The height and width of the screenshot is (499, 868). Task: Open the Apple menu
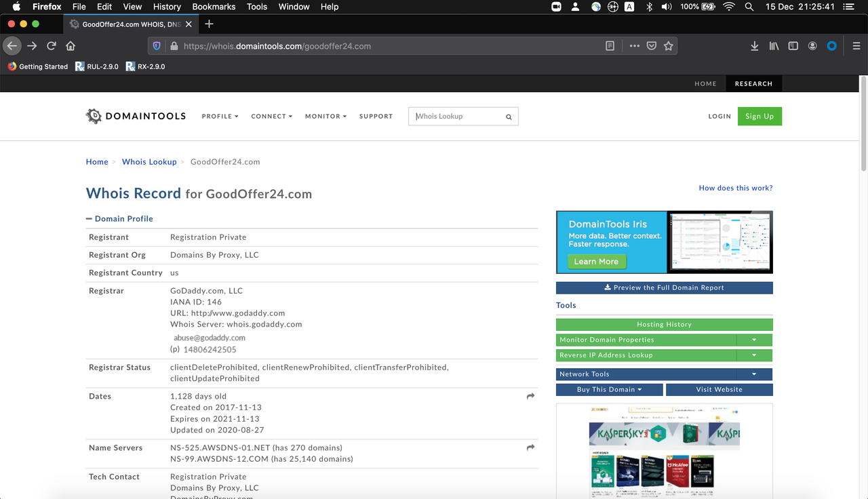tap(16, 7)
